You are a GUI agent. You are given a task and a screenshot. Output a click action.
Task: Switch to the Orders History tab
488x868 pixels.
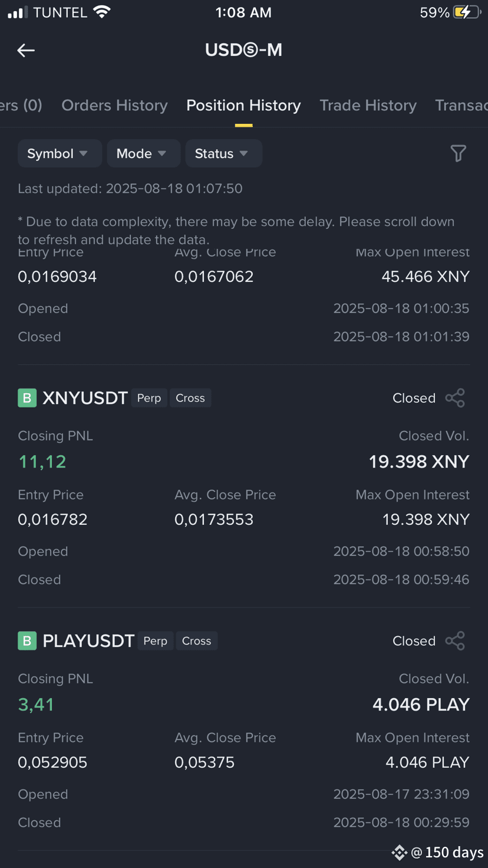pos(114,106)
